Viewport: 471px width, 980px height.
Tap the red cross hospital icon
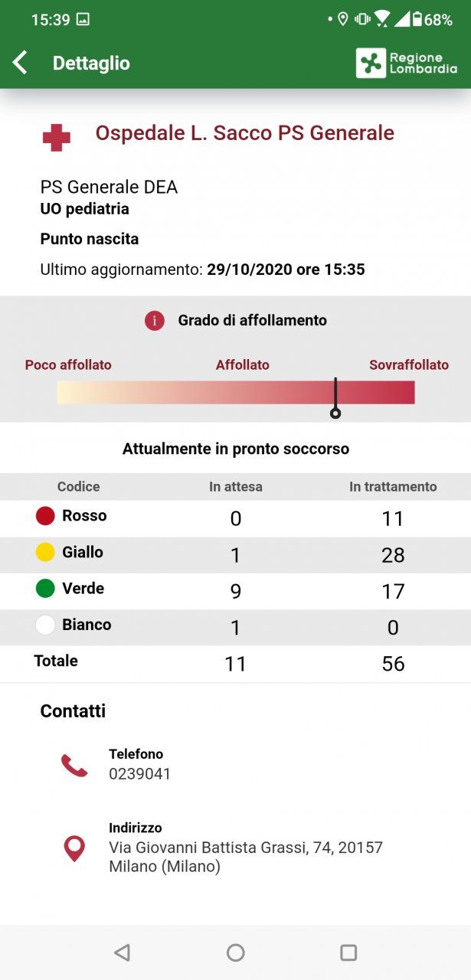(x=56, y=138)
